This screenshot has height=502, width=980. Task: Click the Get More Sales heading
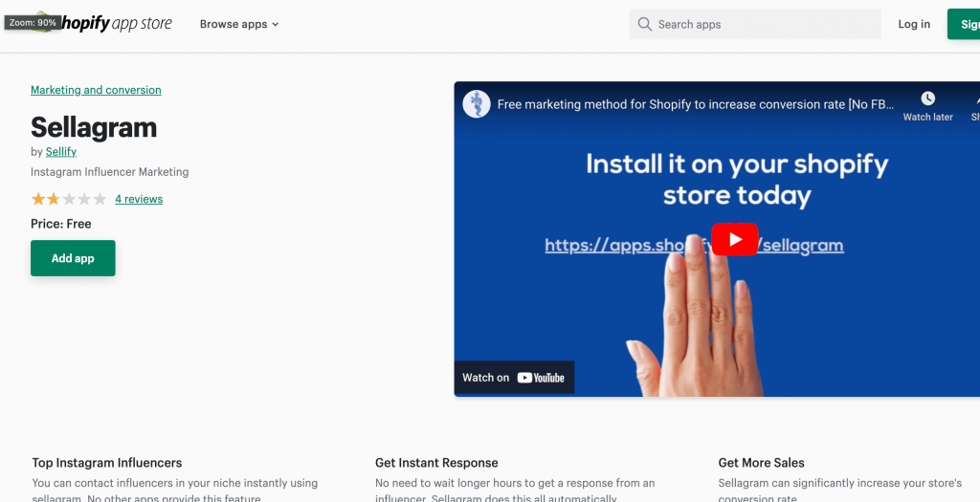click(761, 463)
